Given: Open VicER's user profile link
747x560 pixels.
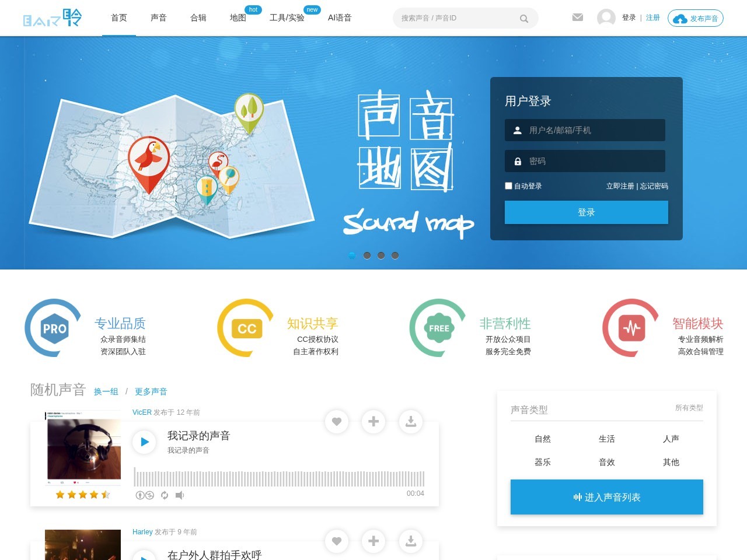Looking at the screenshot, I should [142, 412].
